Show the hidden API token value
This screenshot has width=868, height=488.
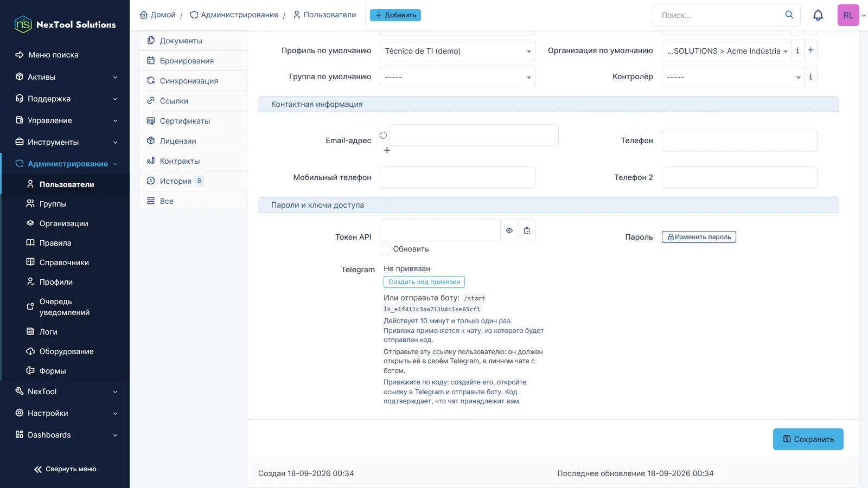509,230
